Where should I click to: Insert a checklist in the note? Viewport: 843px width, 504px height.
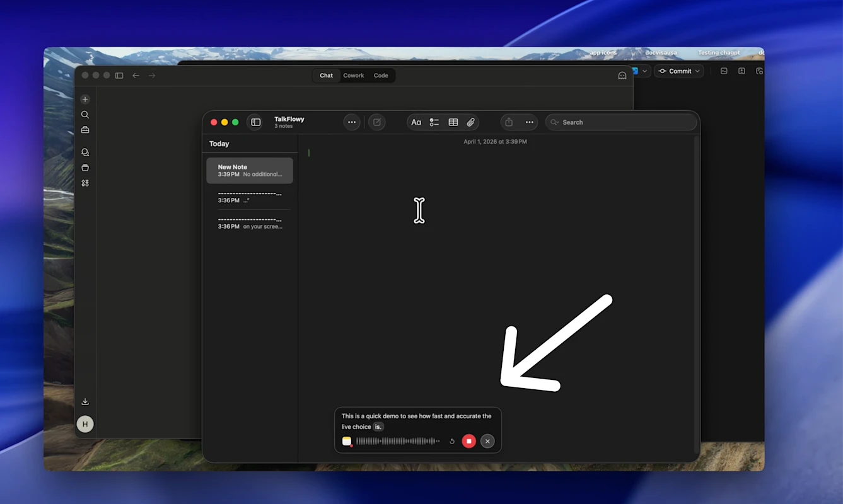pyautogui.click(x=434, y=122)
